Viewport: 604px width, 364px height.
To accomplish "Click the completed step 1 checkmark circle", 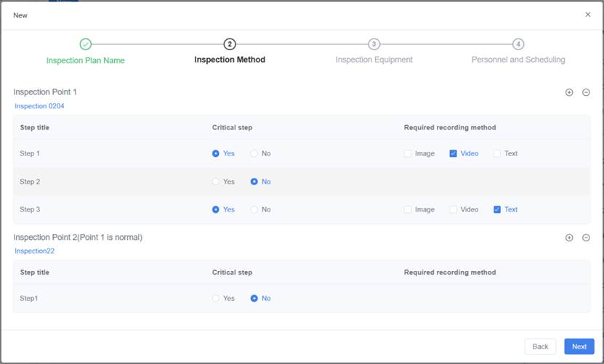I will click(86, 44).
